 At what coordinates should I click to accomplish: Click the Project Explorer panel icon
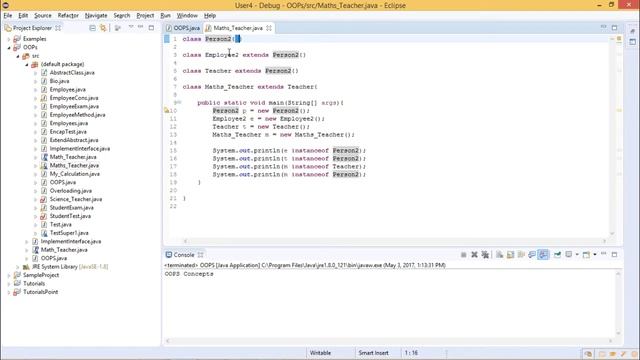[8, 28]
